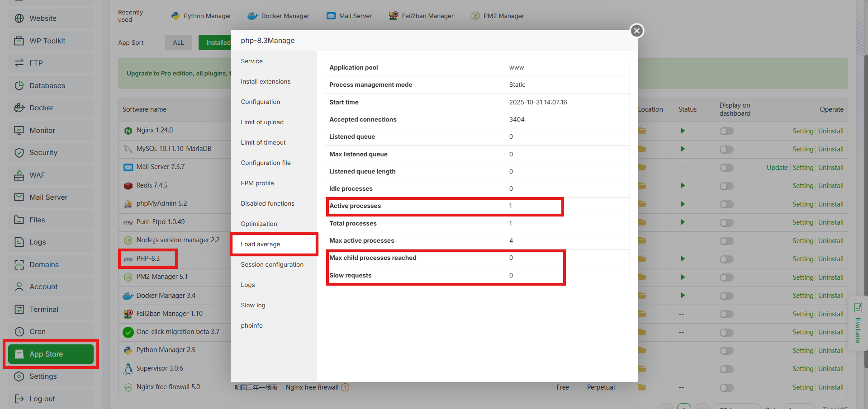Image resolution: width=868 pixels, height=409 pixels.
Task: Click the Redis 7.4.5 row icon
Action: tap(128, 185)
